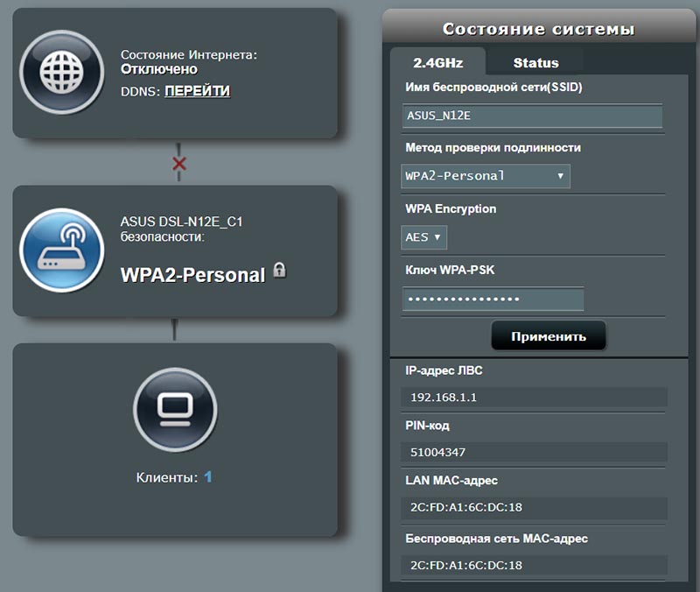This screenshot has height=592, width=700.
Task: Click the Применить button
Action: pyautogui.click(x=549, y=336)
